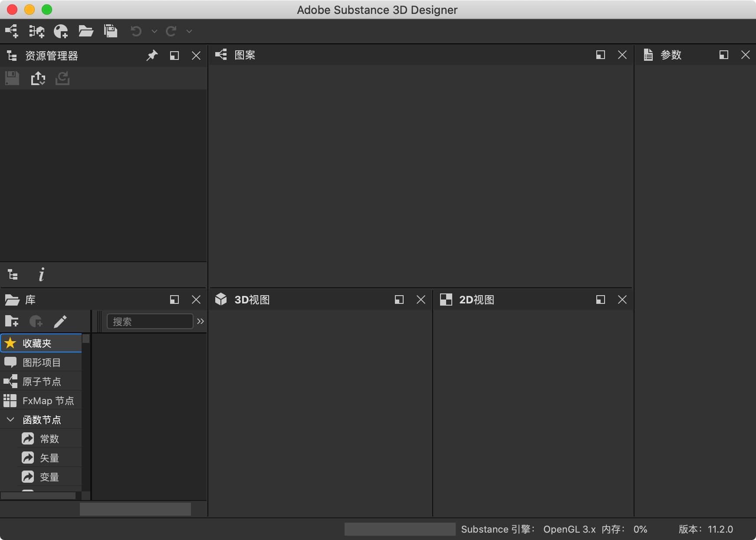
Task: Create a new Substance graph from toolbar
Action: [x=12, y=31]
